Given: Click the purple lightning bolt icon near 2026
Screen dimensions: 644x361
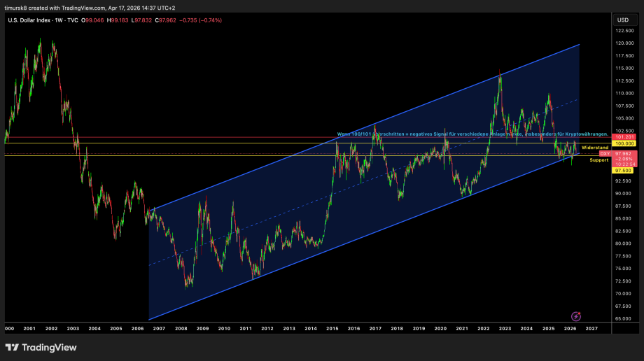Looking at the screenshot, I should (576, 317).
